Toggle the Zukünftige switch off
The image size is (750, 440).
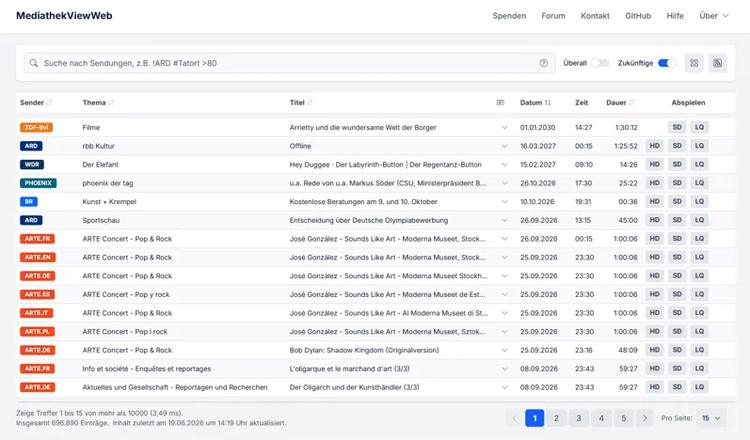pos(667,63)
